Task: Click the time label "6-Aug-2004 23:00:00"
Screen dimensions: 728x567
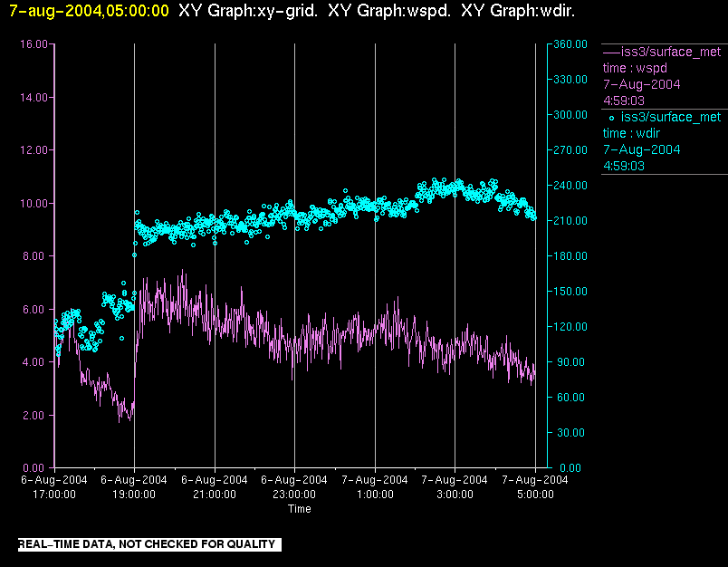Action: [294, 486]
